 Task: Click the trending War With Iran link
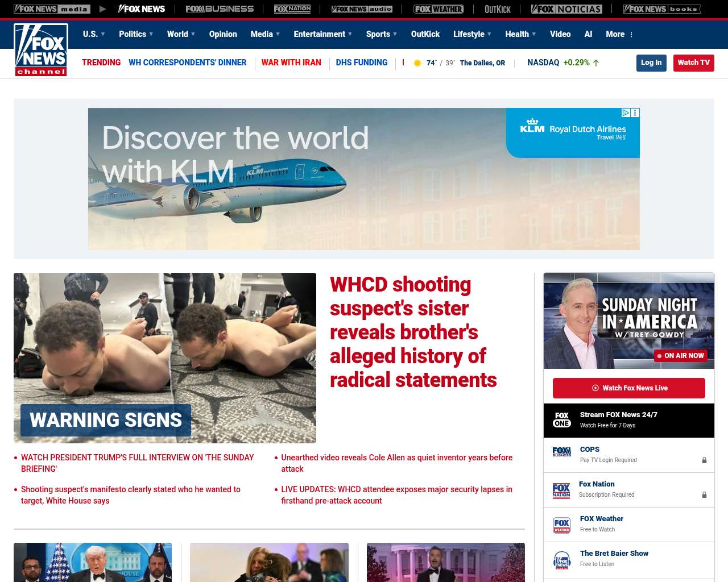291,63
